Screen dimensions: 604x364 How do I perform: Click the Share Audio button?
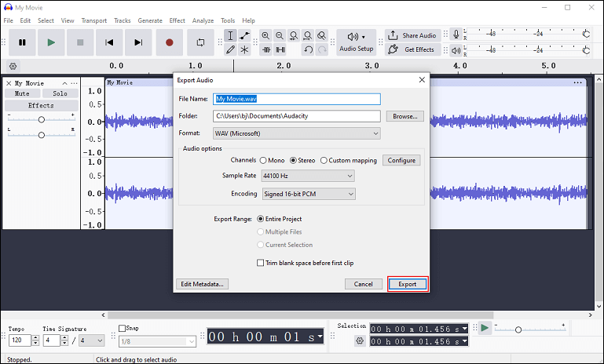(x=412, y=35)
